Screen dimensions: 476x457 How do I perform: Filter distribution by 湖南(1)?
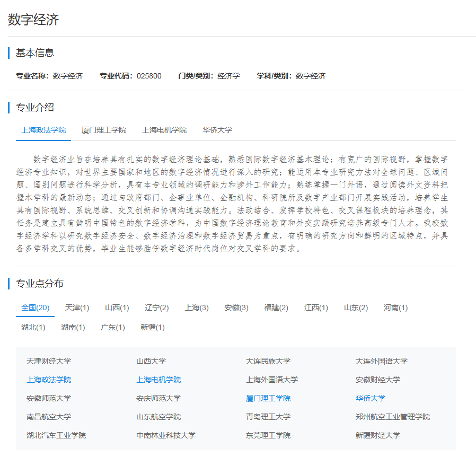pos(73,327)
